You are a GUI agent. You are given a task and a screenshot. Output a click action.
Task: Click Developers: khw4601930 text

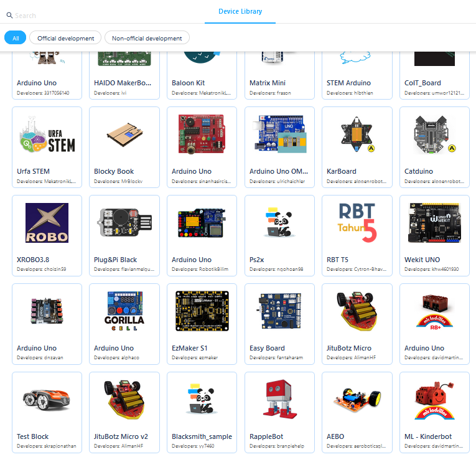(x=431, y=269)
